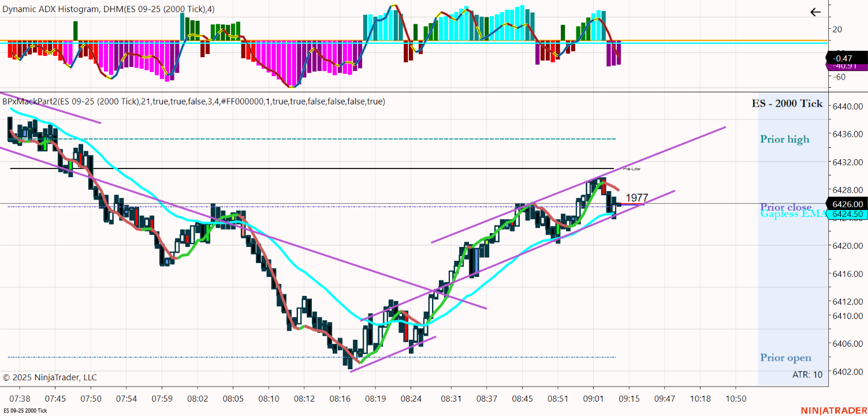Image resolution: width=868 pixels, height=416 pixels.
Task: Click the 'Prior high' level label
Action: tap(785, 139)
